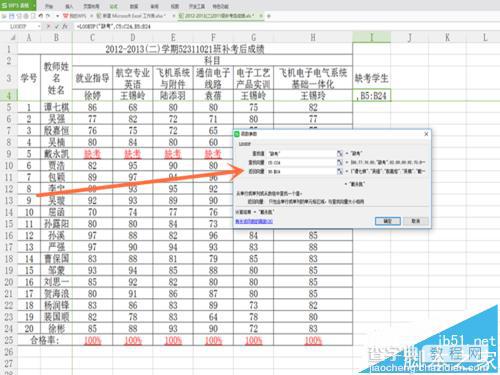Click cell I4 showing ,B5:B24
Image resolution: width=500 pixels, height=375 pixels.
(371, 96)
